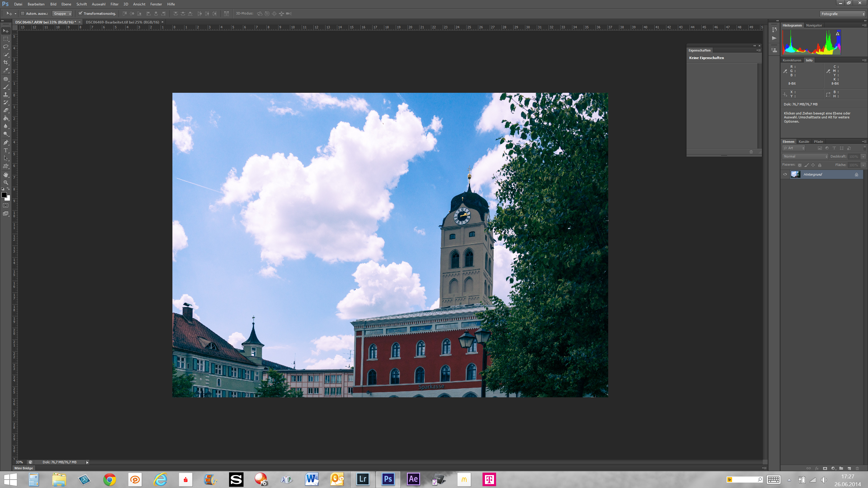This screenshot has width=868, height=488.
Task: Click the black foreground color swatch
Action: (x=4, y=195)
